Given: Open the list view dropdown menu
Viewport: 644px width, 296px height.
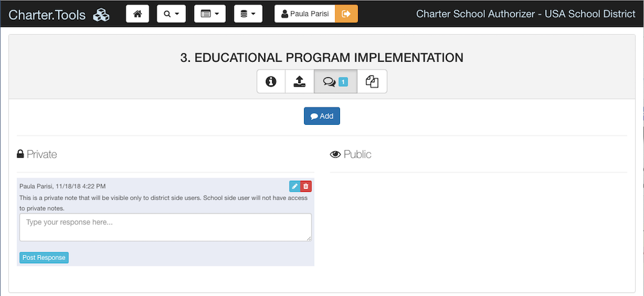Looking at the screenshot, I should coord(209,14).
